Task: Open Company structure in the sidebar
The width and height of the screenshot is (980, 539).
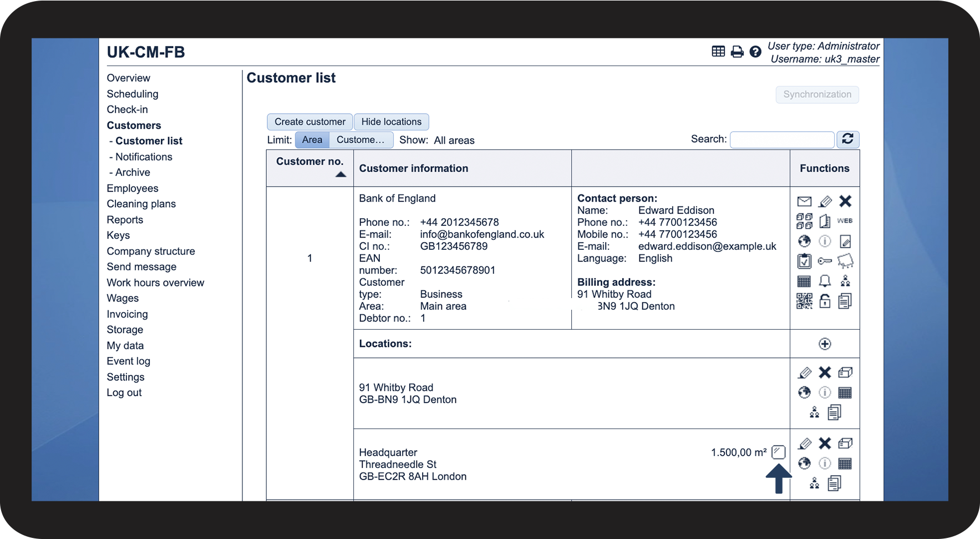Action: click(151, 251)
